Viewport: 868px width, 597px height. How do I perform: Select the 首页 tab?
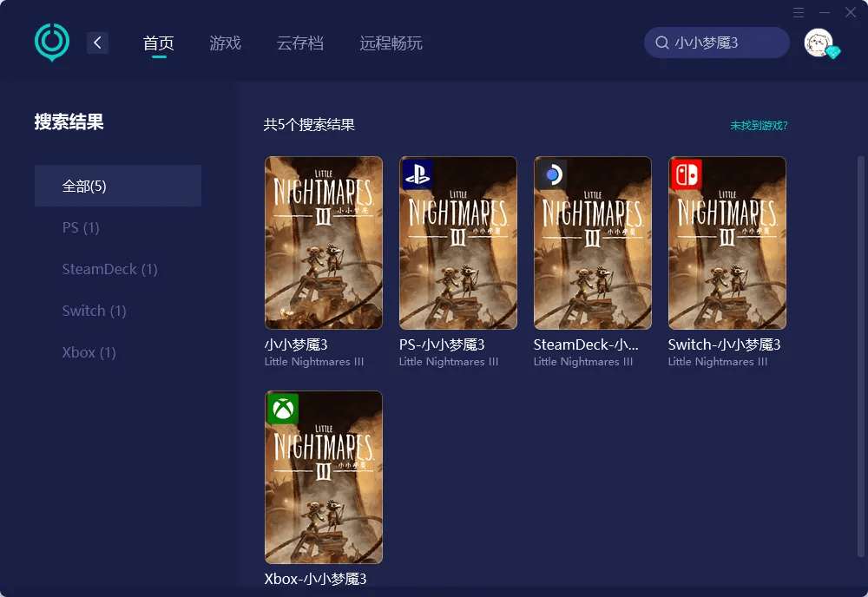tap(159, 43)
